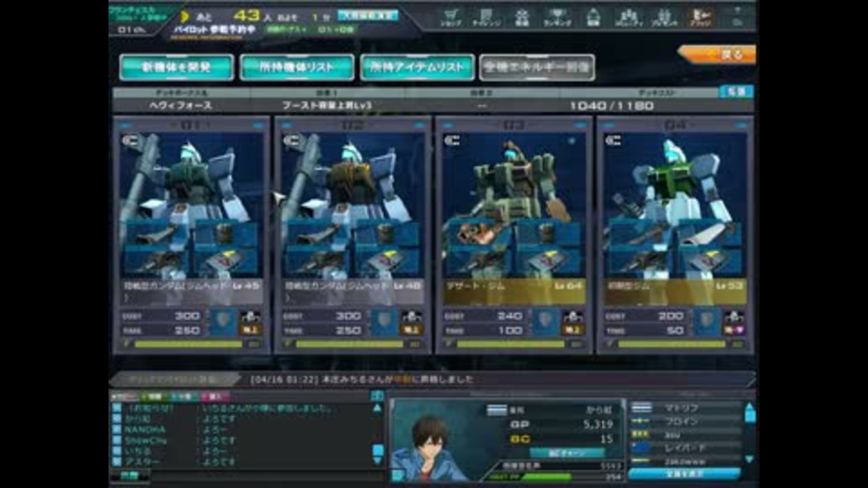Click the blue button beside deck cost header
The image size is (868, 488).
coord(736,92)
